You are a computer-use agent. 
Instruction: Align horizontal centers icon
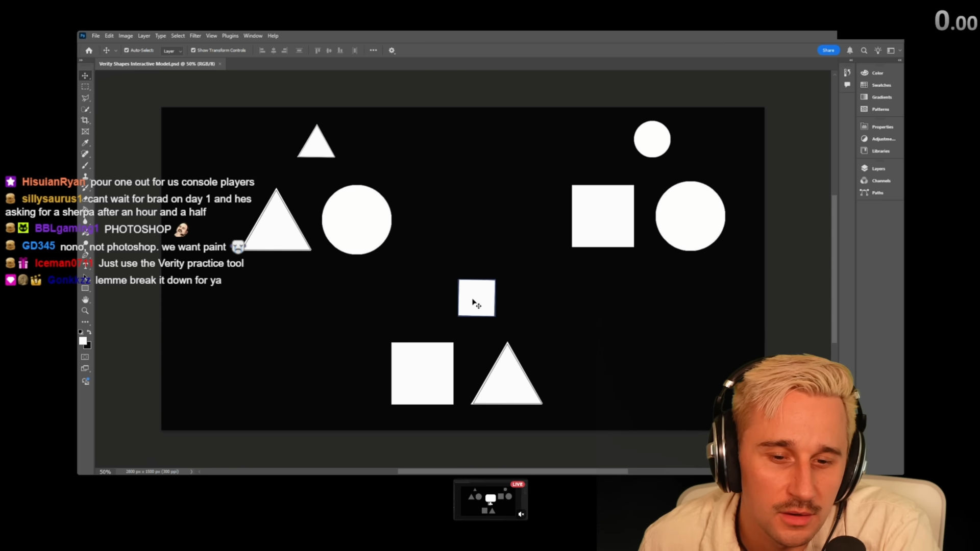pyautogui.click(x=274, y=51)
